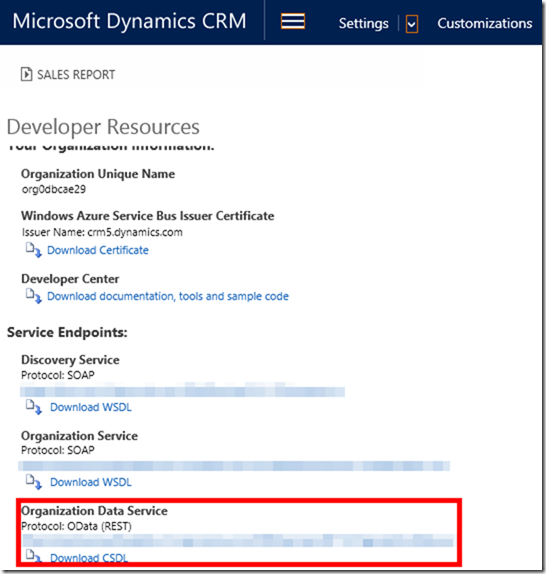The height and width of the screenshot is (574, 546).
Task: Open Download documentation, tools and sample code
Action: [x=168, y=296]
